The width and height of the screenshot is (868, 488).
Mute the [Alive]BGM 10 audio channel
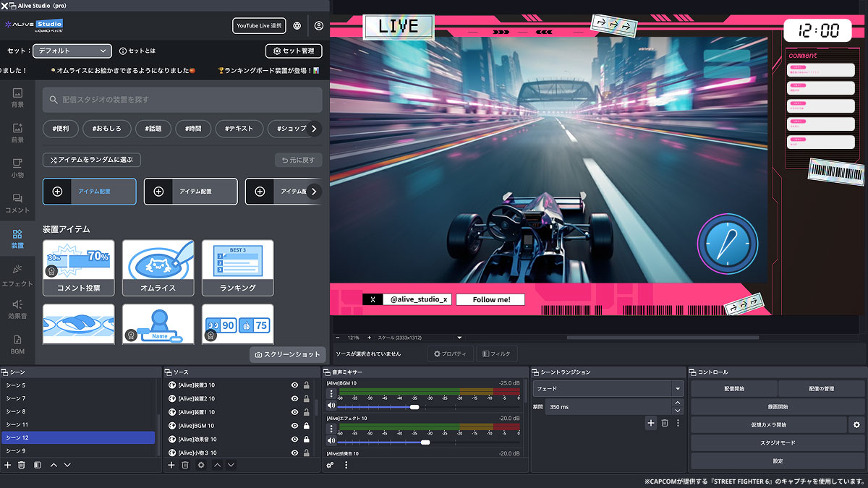[331, 406]
